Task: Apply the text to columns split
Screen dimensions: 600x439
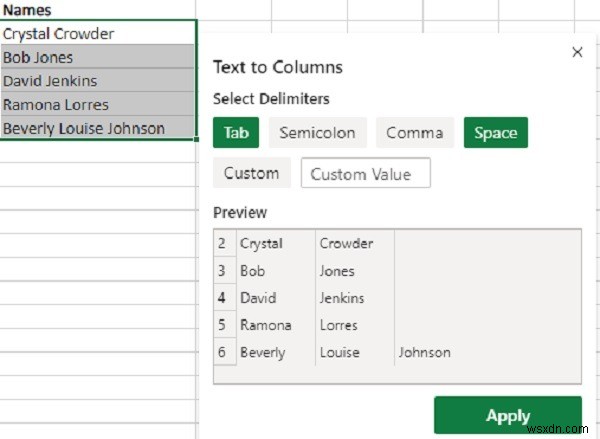Action: click(x=508, y=415)
